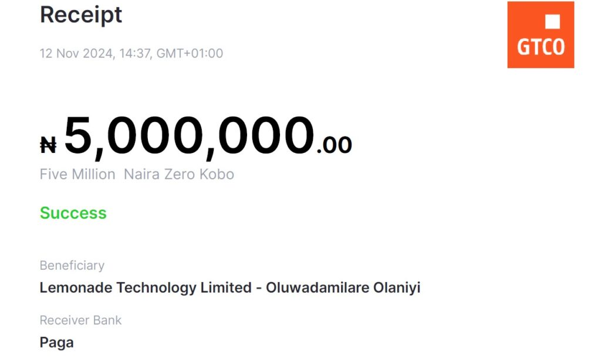
Task: Click the green Success status
Action: [x=73, y=213]
